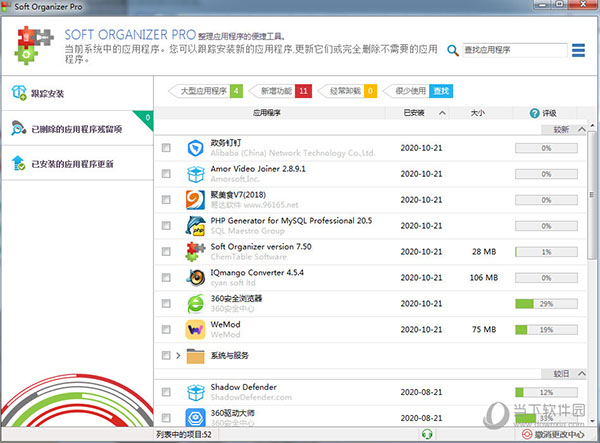Click the Amor Video Joiner box icon
Viewport: 600px width, 443px height.
coord(196,174)
